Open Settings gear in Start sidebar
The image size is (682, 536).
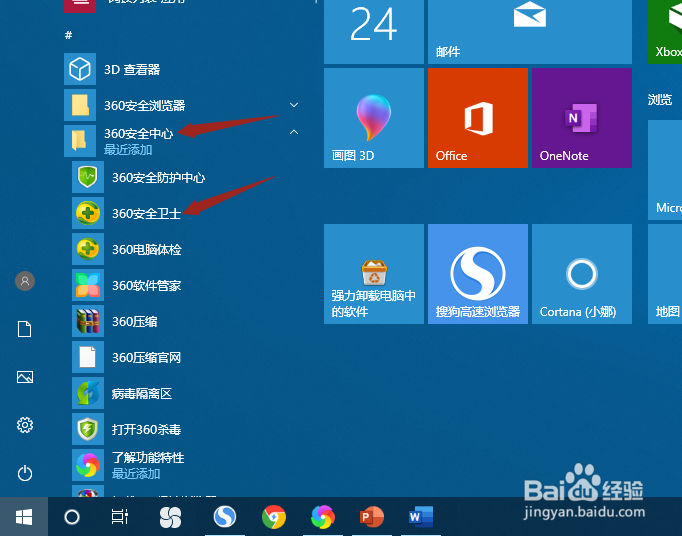pyautogui.click(x=25, y=425)
